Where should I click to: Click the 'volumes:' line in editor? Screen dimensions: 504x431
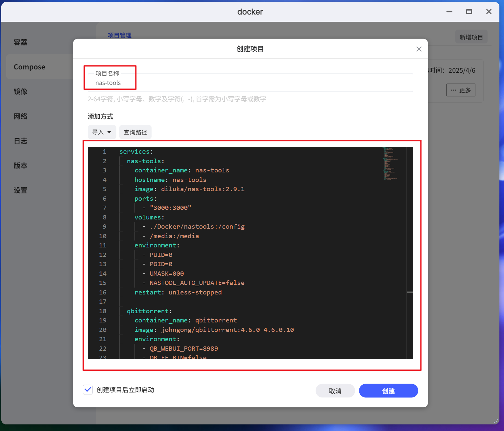pos(149,217)
